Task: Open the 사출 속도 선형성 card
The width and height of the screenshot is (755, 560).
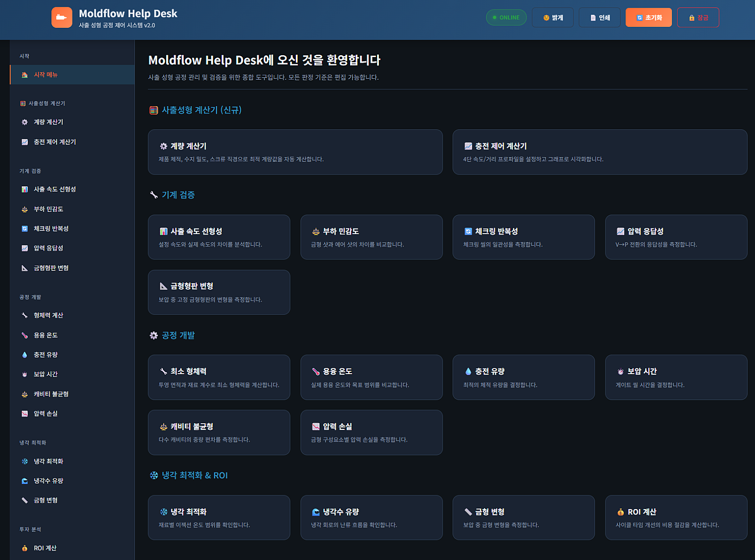Action: click(219, 237)
